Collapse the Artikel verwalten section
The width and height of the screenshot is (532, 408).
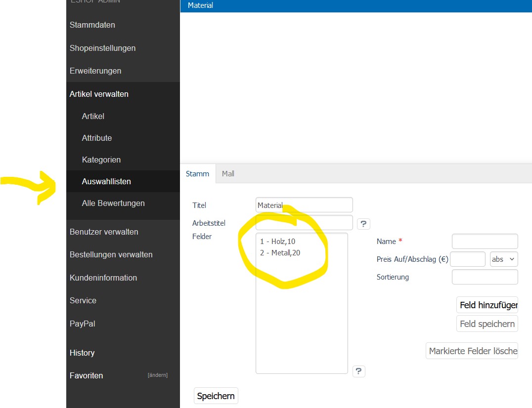pyautogui.click(x=99, y=94)
